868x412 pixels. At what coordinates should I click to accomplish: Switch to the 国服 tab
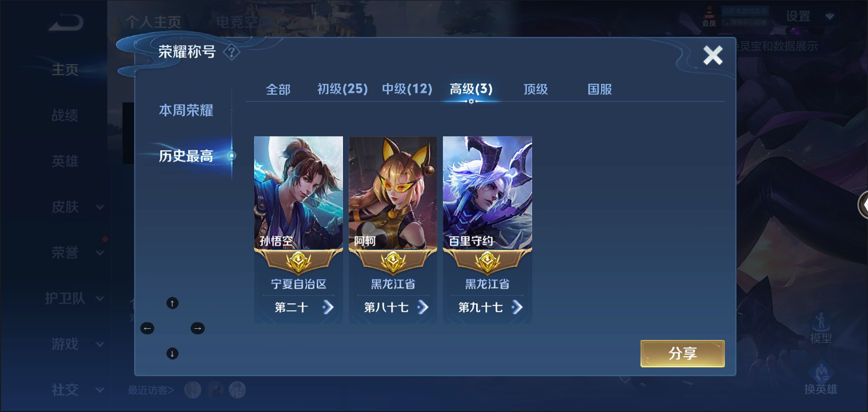[x=600, y=90]
